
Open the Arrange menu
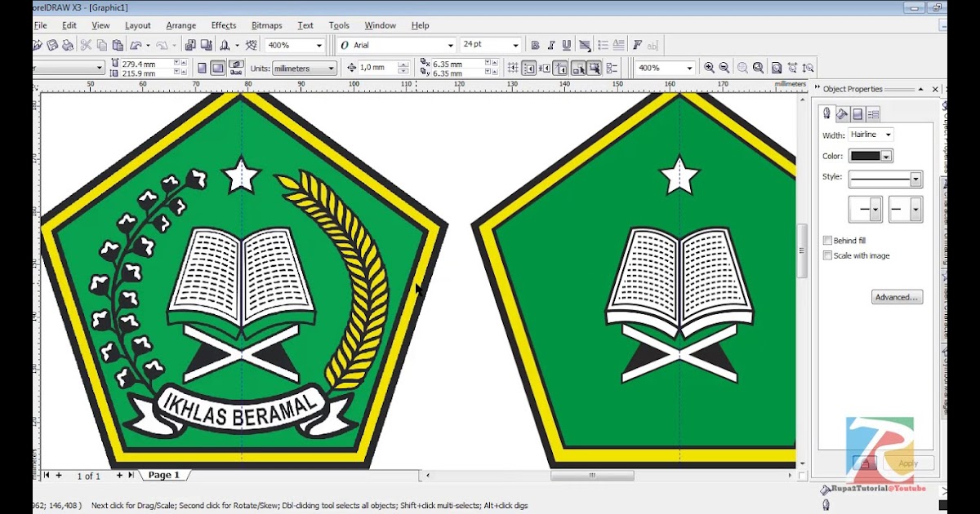click(180, 25)
